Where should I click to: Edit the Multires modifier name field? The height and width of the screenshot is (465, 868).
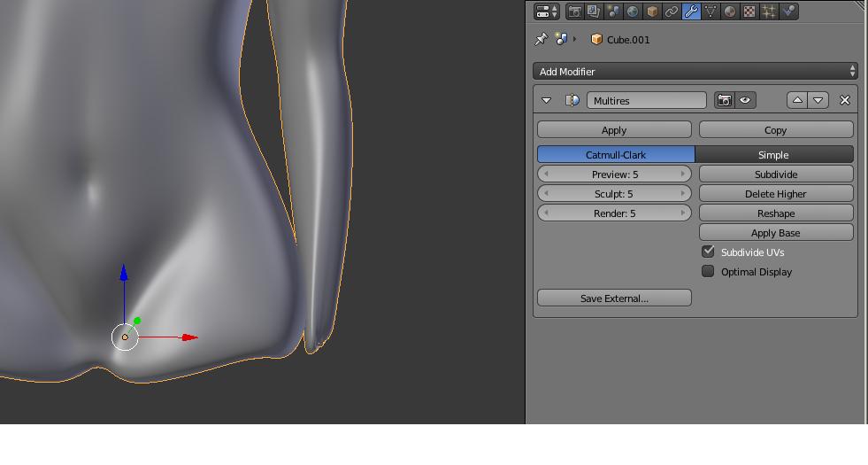click(647, 100)
